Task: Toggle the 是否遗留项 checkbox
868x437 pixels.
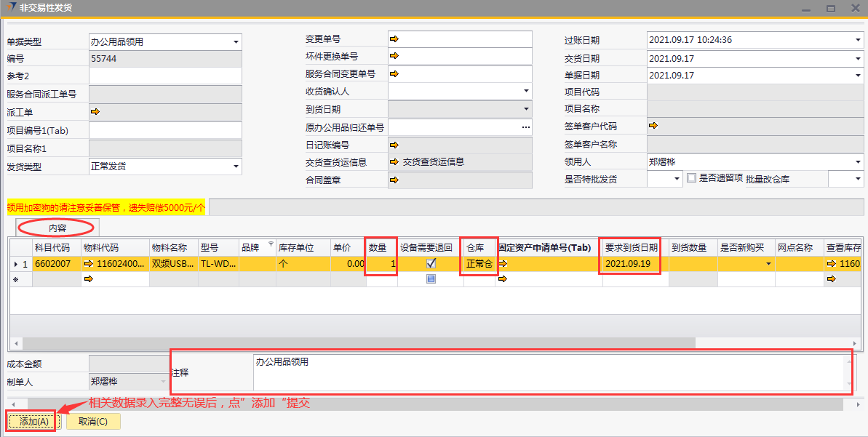Action: click(691, 178)
